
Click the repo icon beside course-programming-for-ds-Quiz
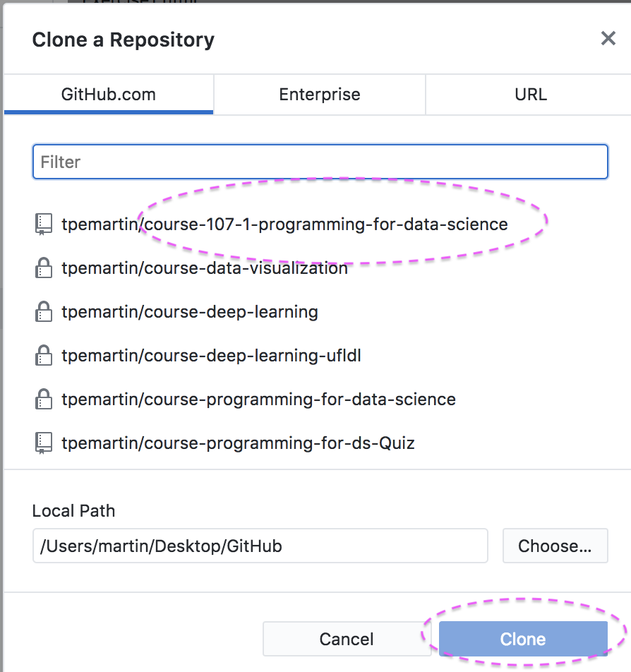coord(43,443)
